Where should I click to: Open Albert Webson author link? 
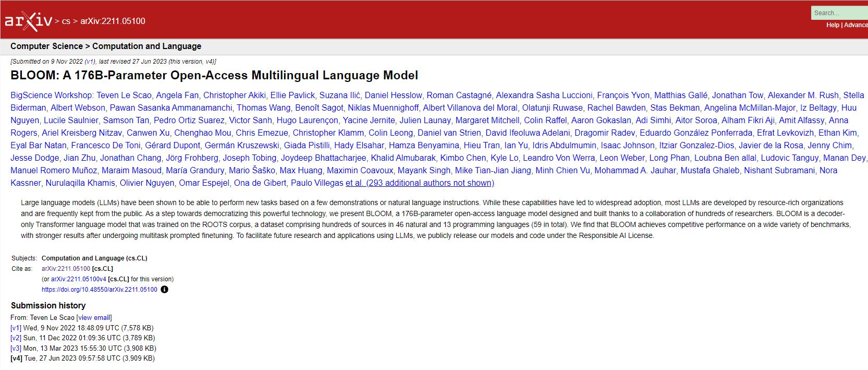click(x=78, y=108)
